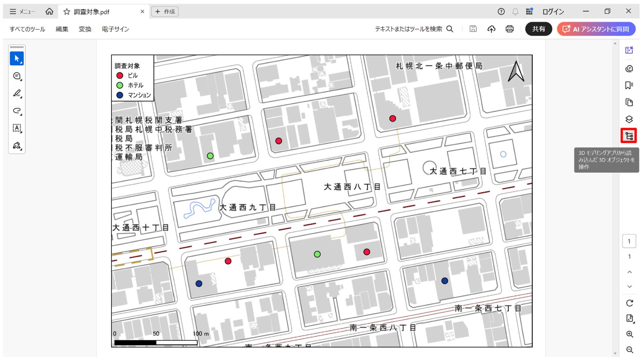Click the cloud upload icon

(x=491, y=29)
